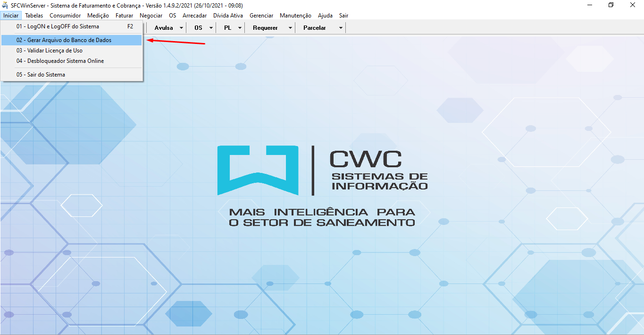Viewport: 644px width, 335px height.
Task: Expand the OS toolbar dropdown arrow
Action: pos(211,28)
